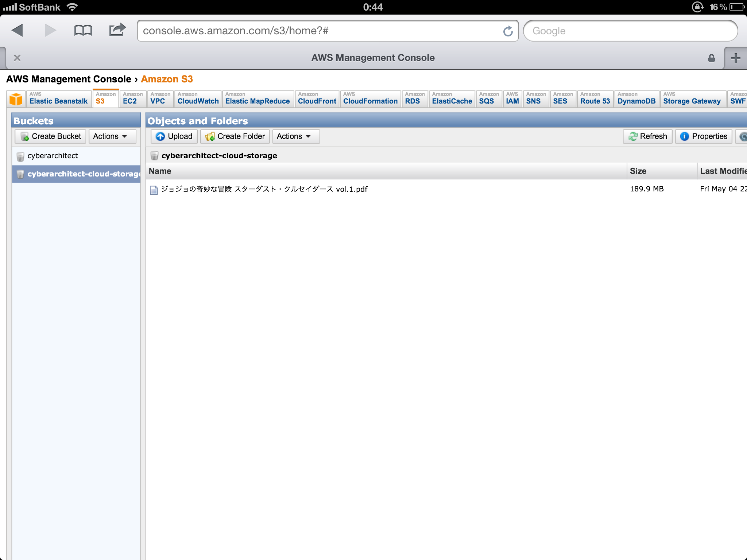This screenshot has width=747, height=560.
Task: Select the Amazon S3 service tab
Action: 106,98
